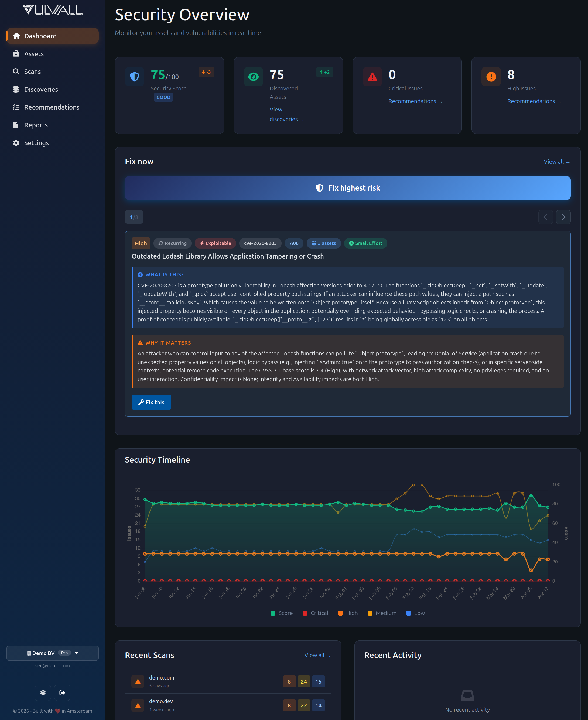588x720 pixels.
Task: Click the theme toggle sun icon
Action: [x=43, y=692]
